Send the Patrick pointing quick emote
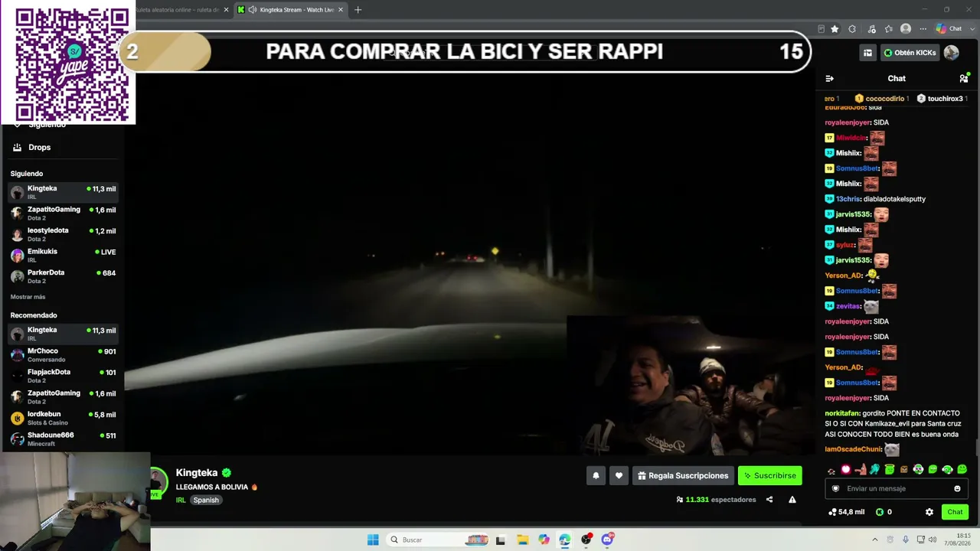Screen dimensions: 980x551 [x=861, y=469]
